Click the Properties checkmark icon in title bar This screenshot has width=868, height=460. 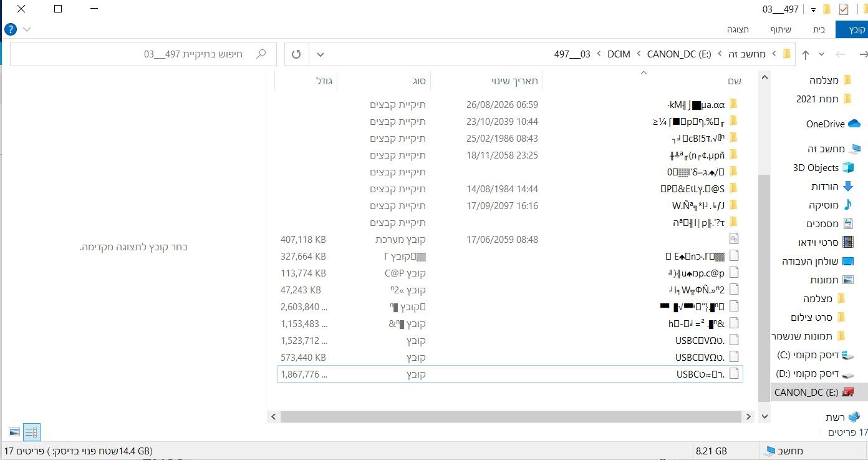844,9
